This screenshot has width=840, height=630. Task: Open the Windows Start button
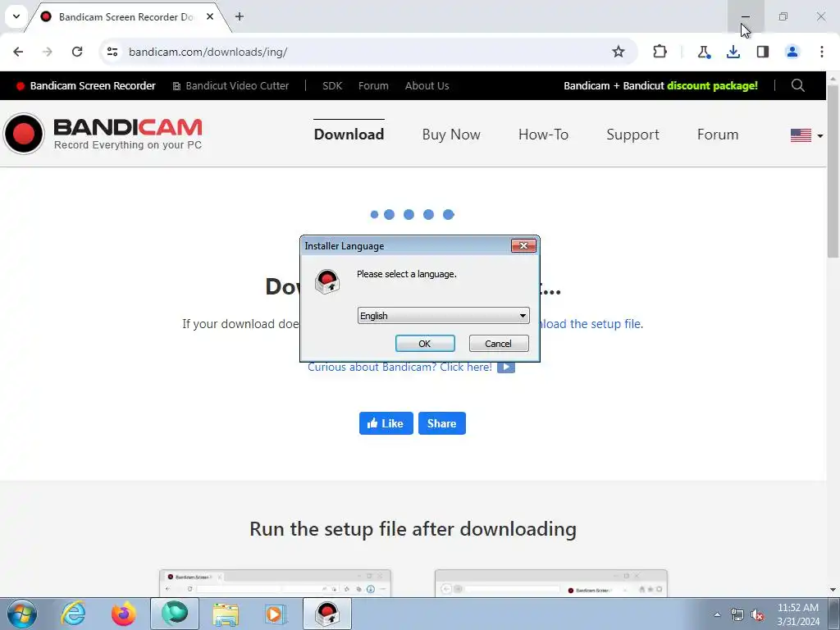[x=21, y=614]
